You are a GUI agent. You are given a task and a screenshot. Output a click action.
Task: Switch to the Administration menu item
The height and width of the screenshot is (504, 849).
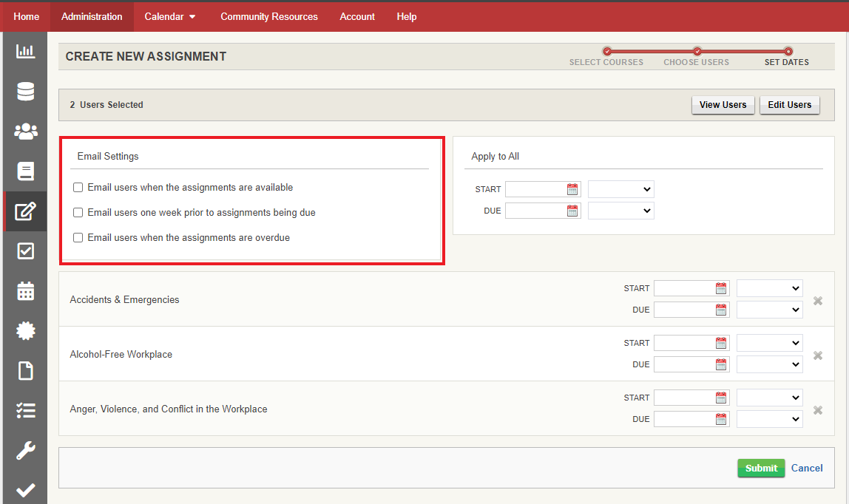pyautogui.click(x=91, y=16)
